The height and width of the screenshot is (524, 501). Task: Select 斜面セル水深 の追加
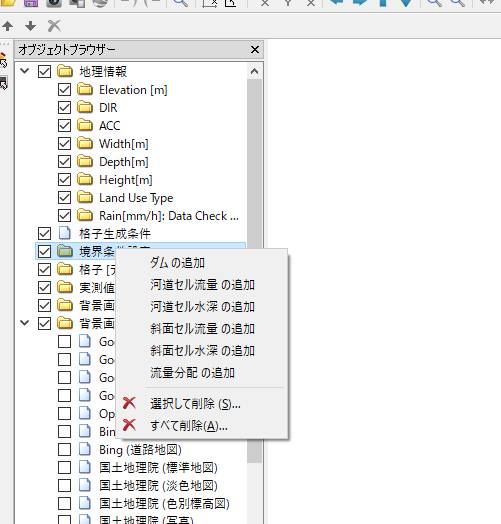pos(202,351)
